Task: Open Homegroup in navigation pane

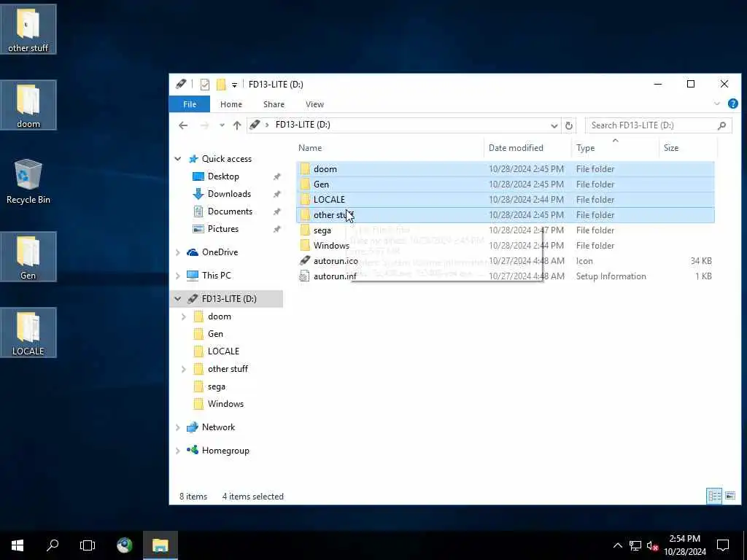Action: click(x=225, y=451)
